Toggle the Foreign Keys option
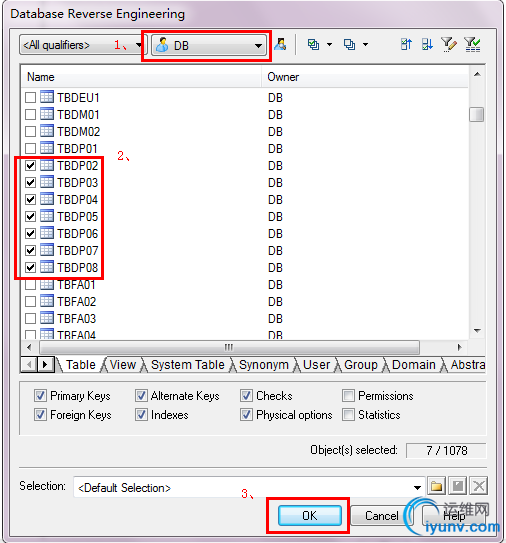506x543 pixels. click(x=40, y=415)
